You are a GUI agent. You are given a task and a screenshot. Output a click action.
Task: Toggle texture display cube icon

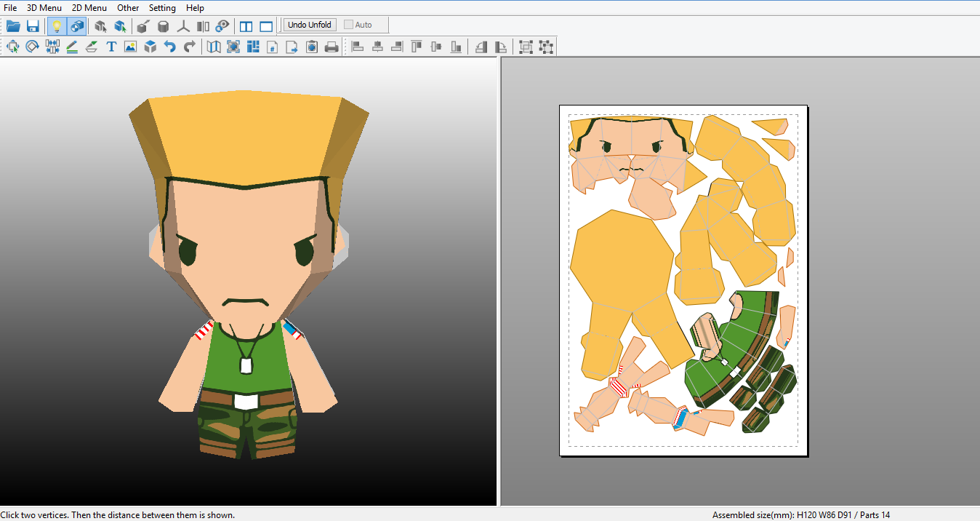77,26
